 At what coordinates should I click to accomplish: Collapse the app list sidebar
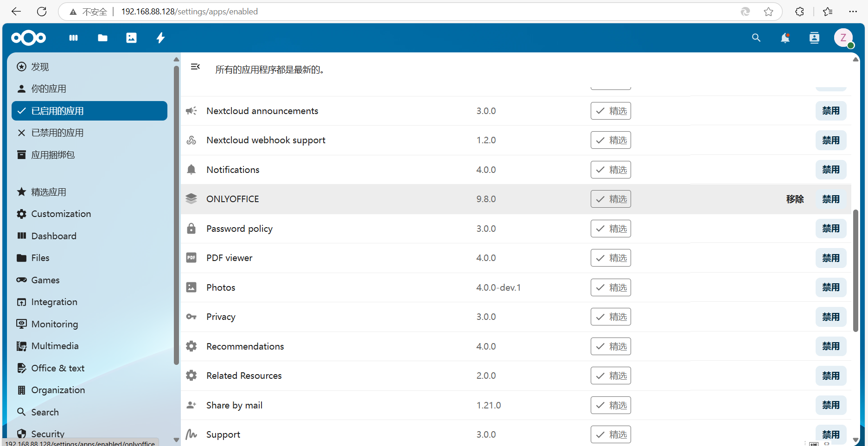(x=195, y=67)
